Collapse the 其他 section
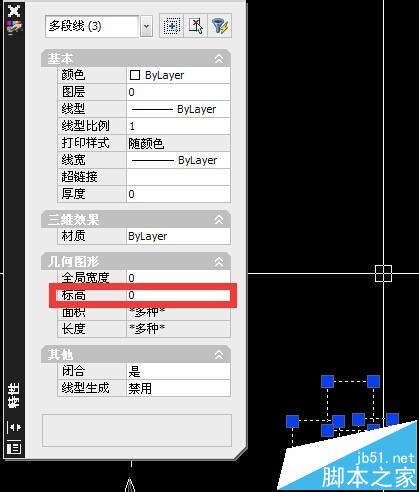This screenshot has height=492, width=419. [x=219, y=354]
